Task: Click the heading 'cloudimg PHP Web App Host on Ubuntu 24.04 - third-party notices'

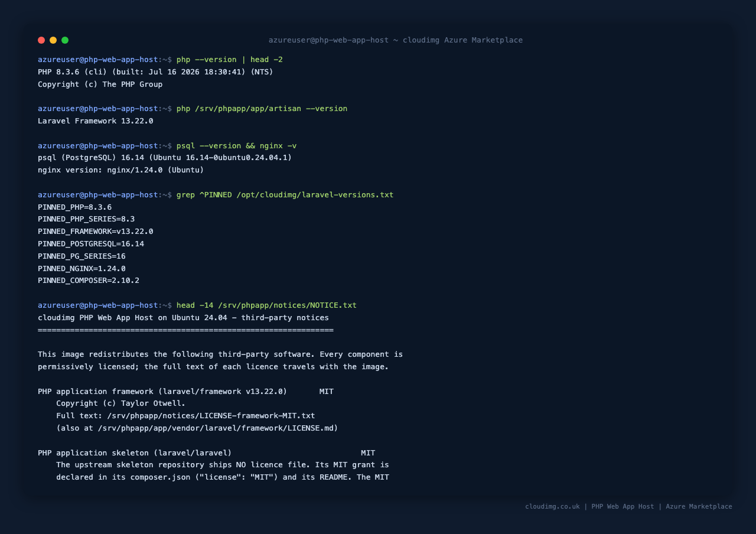Action: [183, 318]
